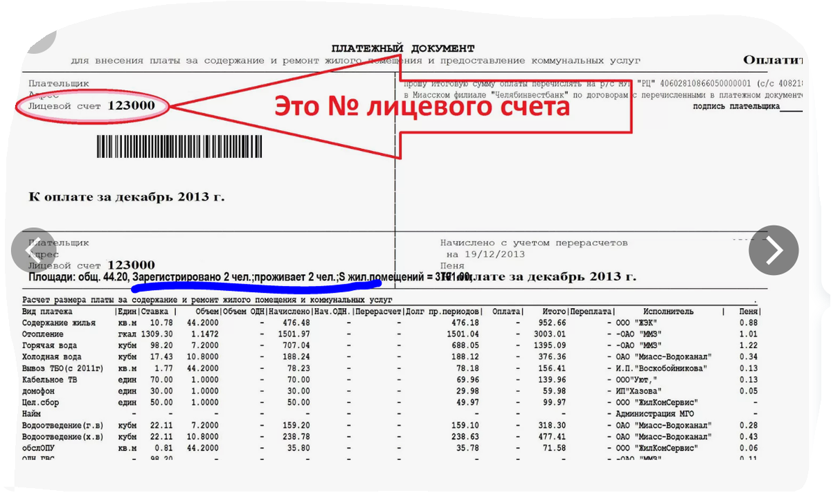Viewport: 831px width, 504px height.
Task: Click the 'Вывоз ТБО(с 2011г)' row label
Action: click(63, 368)
